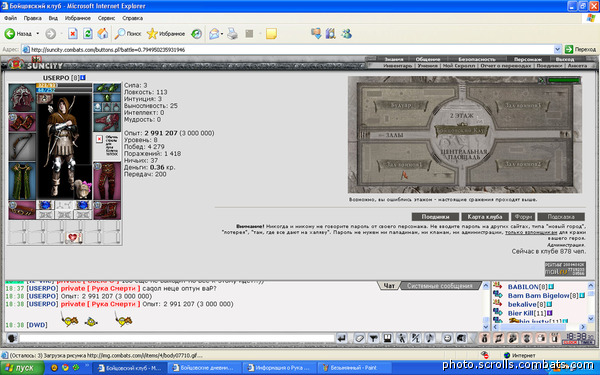Click the smiley emoticons chat icon

click(447, 338)
